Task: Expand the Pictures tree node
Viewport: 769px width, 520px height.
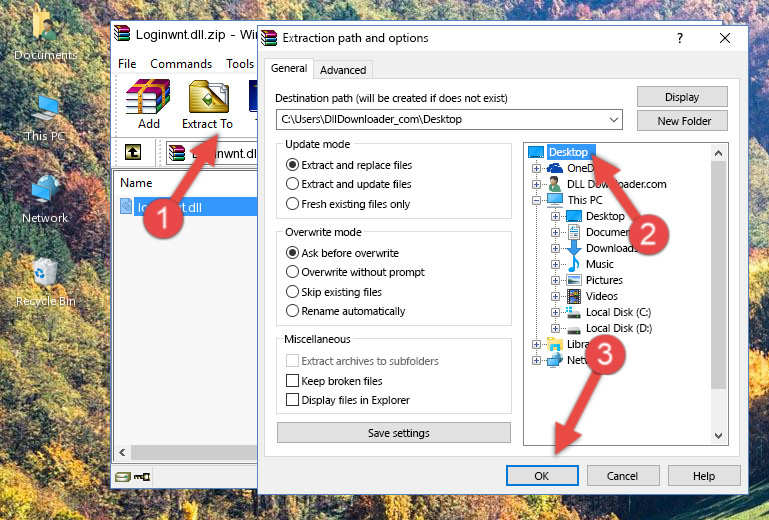Action: click(556, 280)
